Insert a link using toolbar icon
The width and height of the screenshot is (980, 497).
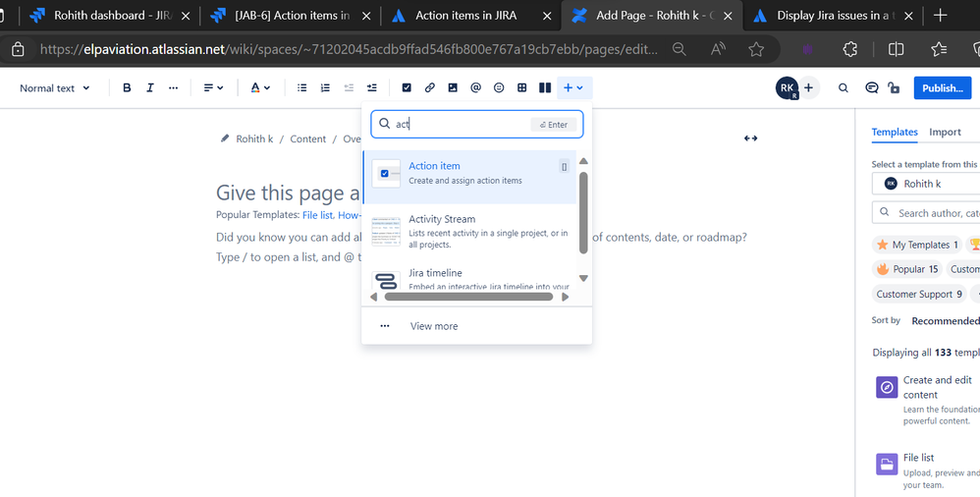(429, 88)
